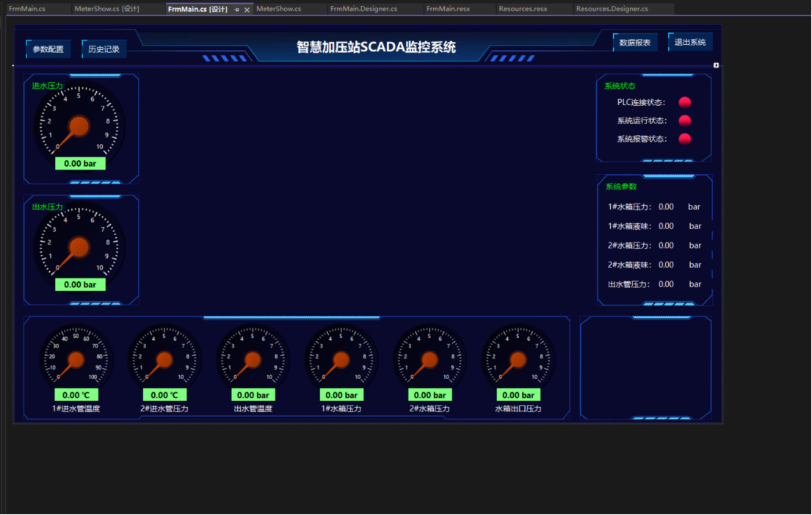
Task: Select the 系统报警状态 label
Action: [642, 139]
